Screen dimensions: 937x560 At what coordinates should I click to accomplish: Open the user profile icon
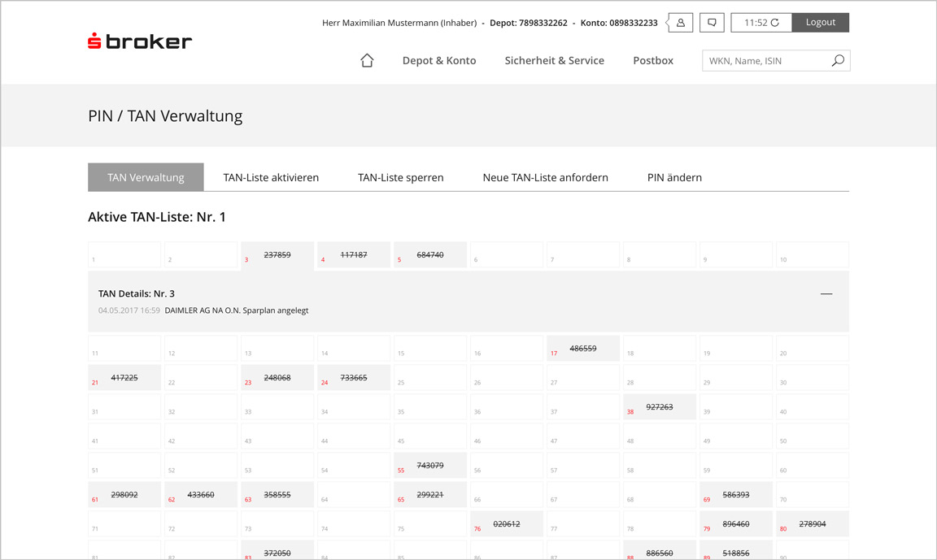680,23
